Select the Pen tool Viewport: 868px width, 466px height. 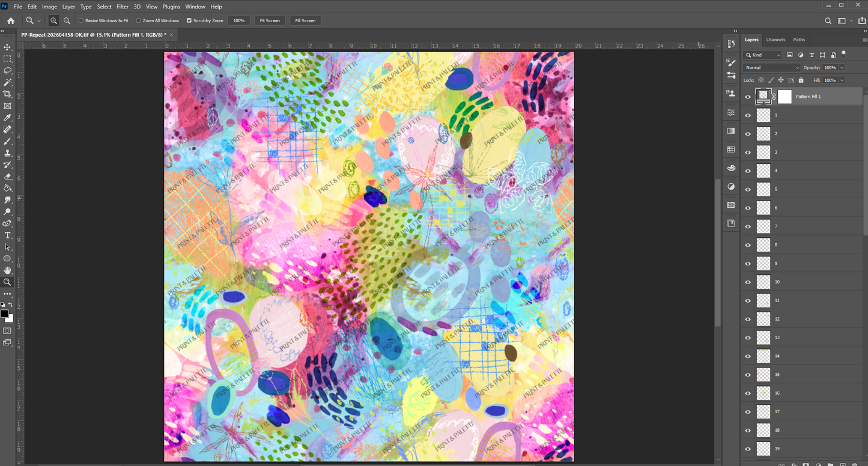pos(7,223)
